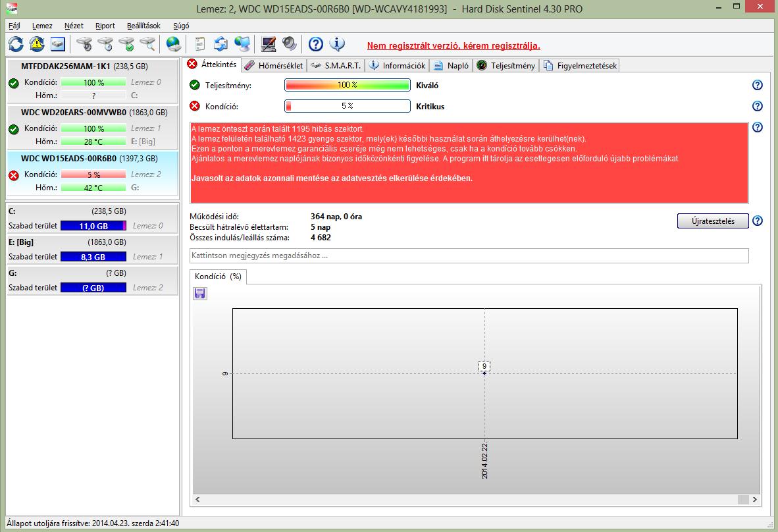Viewport: 778px width, 532px height.
Task: Click the refresh icon with yellow warning triangle
Action: click(37, 44)
